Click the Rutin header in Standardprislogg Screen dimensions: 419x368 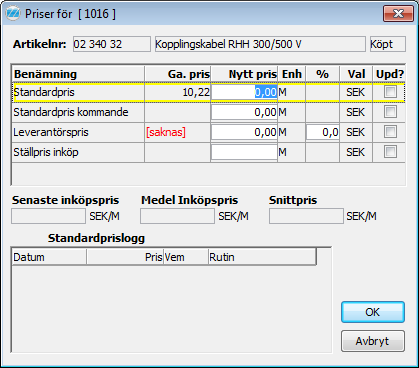262,257
